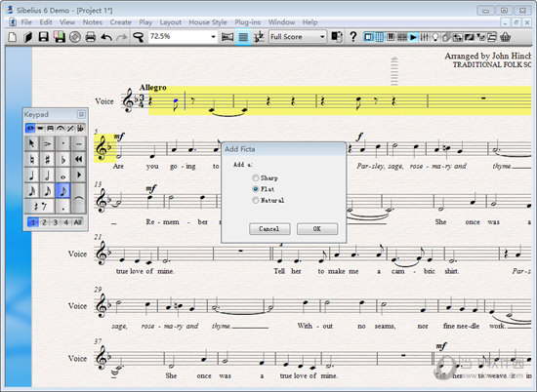Open the Ideas window lightbulb icon
This screenshot has height=392, width=537.
435,37
